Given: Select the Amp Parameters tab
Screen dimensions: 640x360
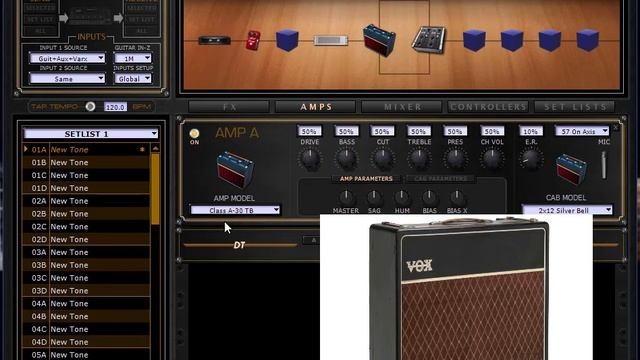Looking at the screenshot, I should coord(366,179).
